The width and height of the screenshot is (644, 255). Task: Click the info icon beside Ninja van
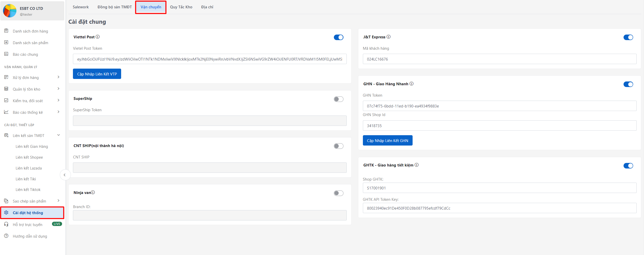(93, 192)
